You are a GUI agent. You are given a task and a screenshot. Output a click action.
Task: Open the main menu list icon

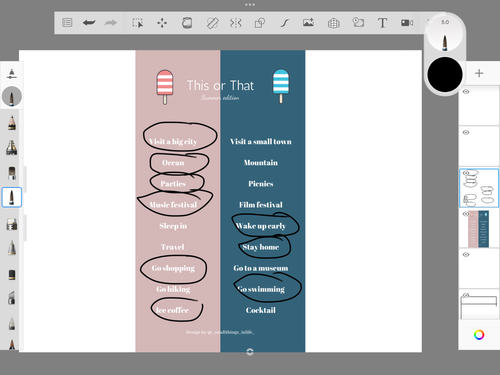(67, 23)
